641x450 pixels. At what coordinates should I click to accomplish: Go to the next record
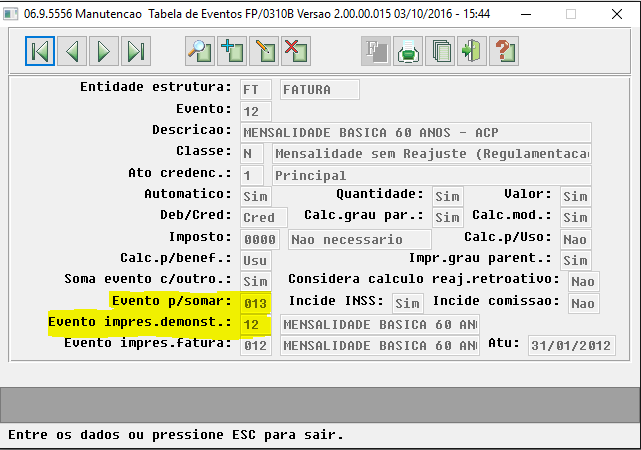pos(104,51)
